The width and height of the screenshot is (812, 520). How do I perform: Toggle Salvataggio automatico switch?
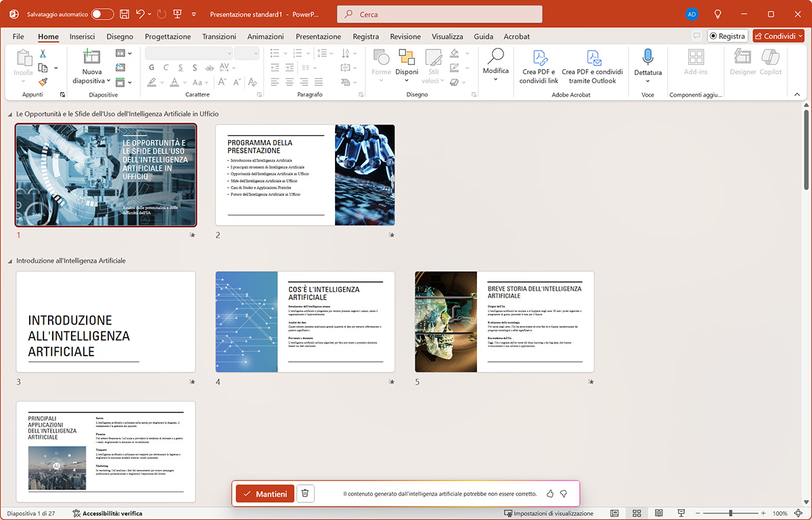click(102, 14)
